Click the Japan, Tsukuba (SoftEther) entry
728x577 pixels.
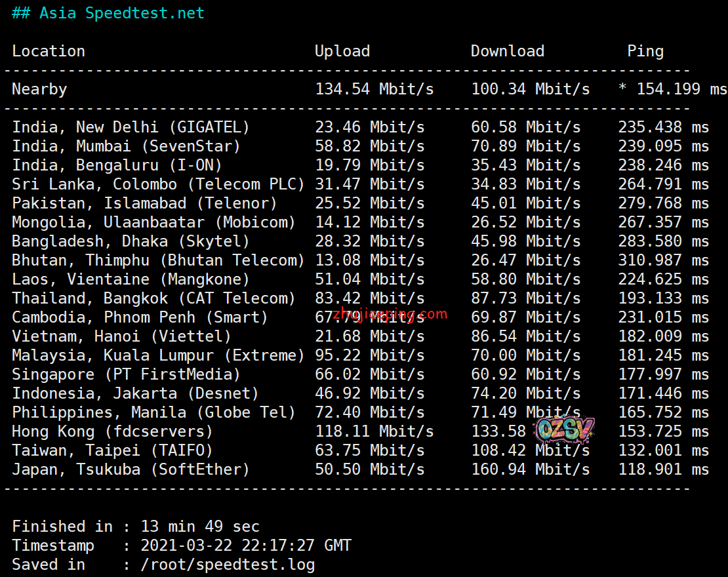click(x=131, y=469)
